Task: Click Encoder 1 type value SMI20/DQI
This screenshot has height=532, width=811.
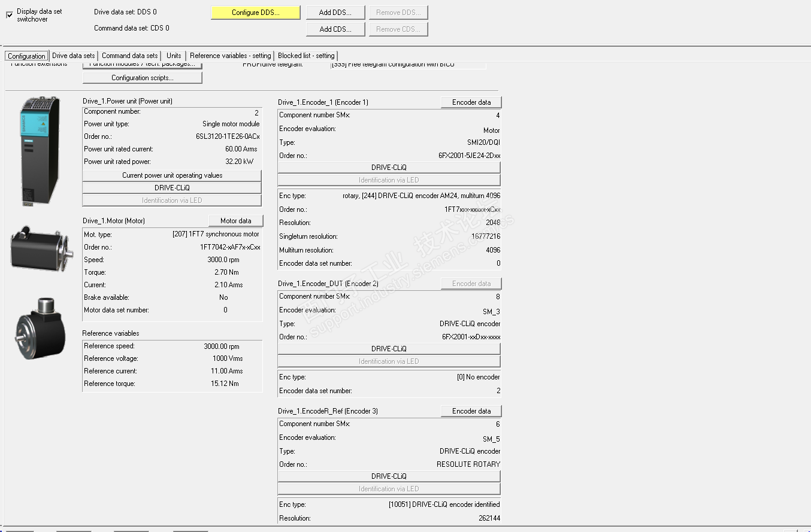Action: [483, 142]
